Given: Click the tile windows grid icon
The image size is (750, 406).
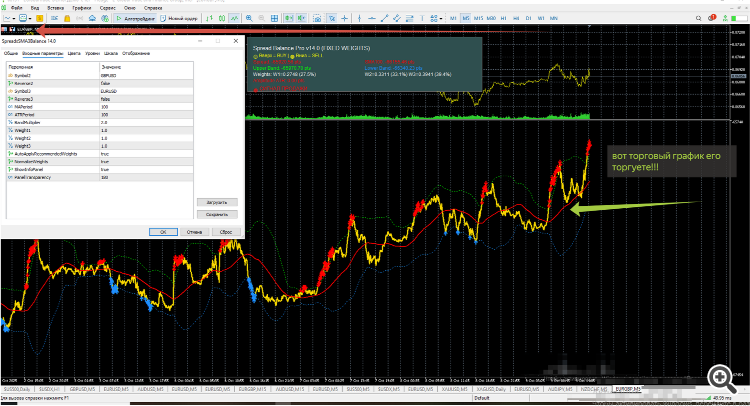Looking at the screenshot, I should (274, 18).
